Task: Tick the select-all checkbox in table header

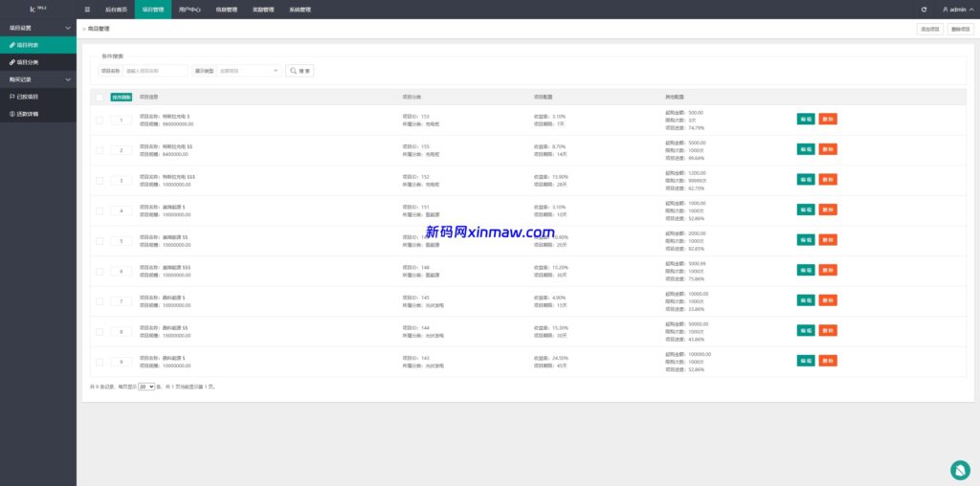Action: tap(100, 98)
